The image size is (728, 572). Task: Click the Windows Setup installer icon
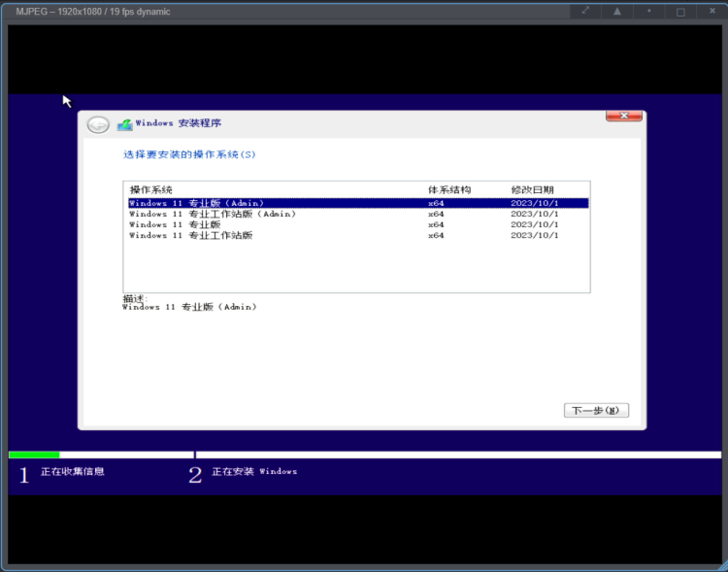124,124
